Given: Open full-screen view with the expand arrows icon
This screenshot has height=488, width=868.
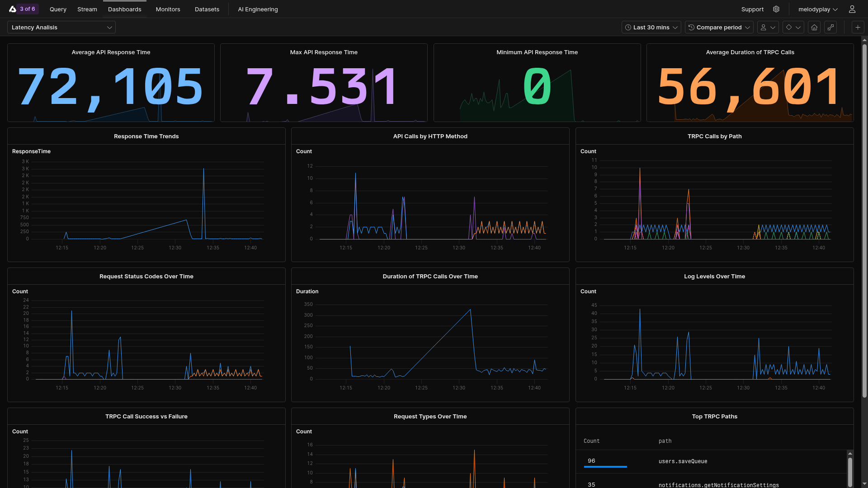Looking at the screenshot, I should click(831, 27).
